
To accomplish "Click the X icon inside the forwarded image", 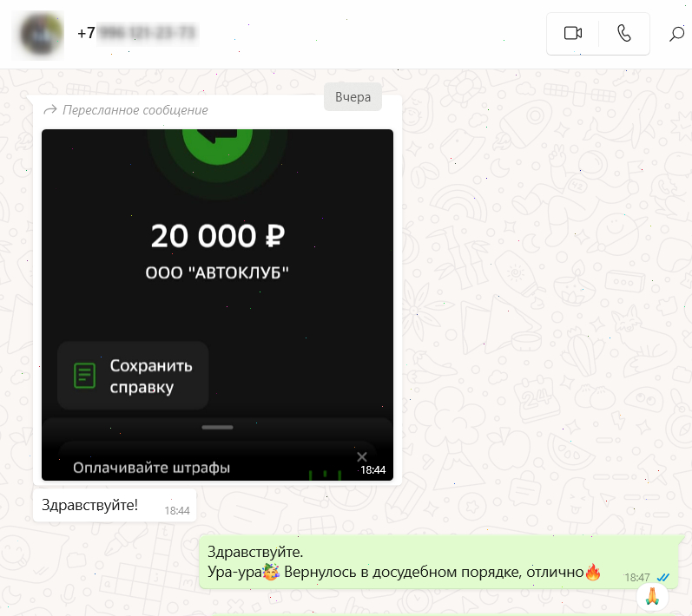I will [x=362, y=457].
